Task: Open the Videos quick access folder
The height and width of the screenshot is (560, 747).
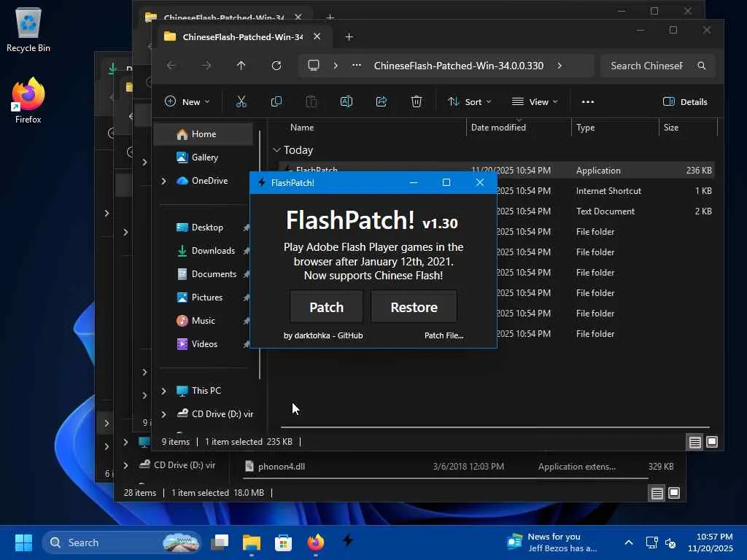Action: coord(204,344)
